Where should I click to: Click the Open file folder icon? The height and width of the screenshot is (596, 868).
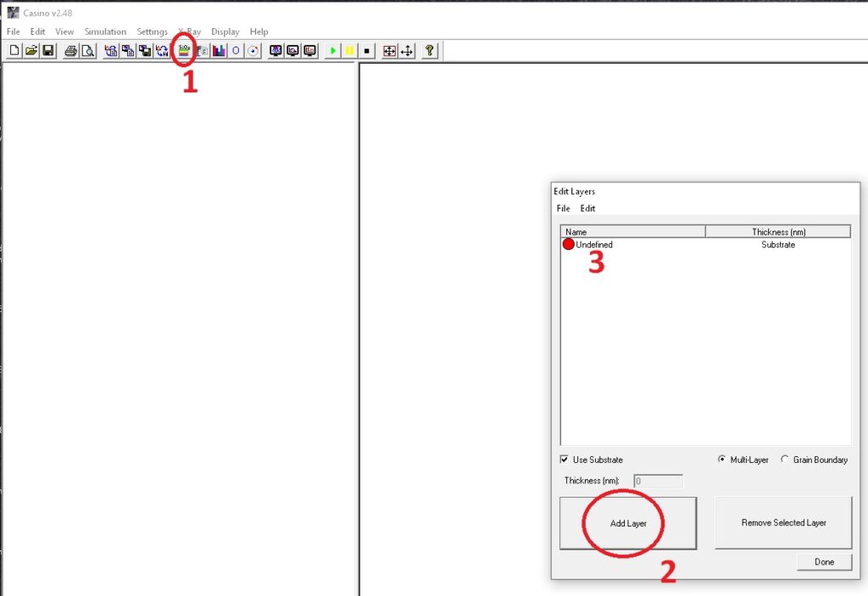[x=31, y=51]
